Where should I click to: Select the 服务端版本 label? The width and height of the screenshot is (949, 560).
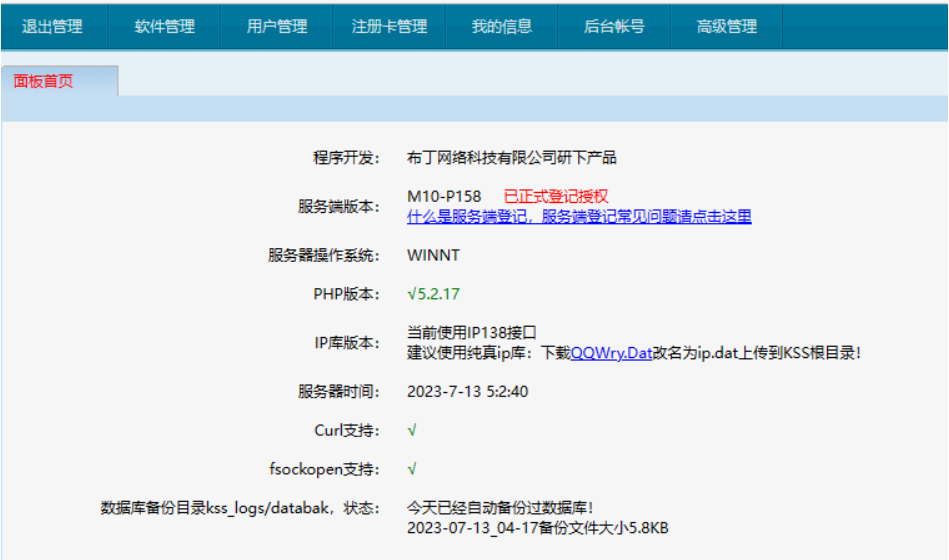[x=339, y=206]
